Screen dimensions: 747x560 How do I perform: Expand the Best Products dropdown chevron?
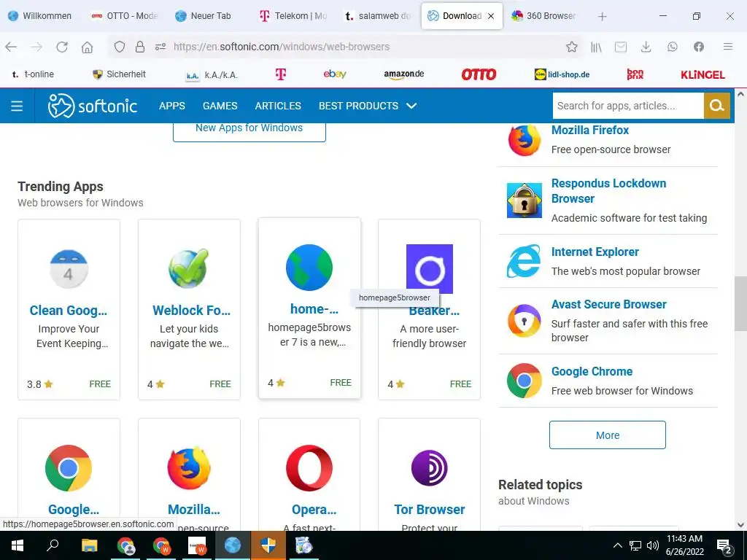point(411,106)
